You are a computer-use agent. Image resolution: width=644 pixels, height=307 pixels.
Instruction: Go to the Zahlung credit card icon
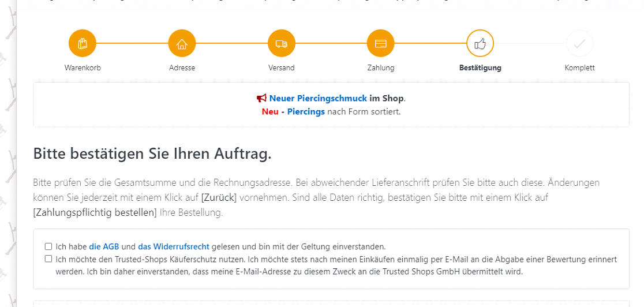pyautogui.click(x=381, y=43)
